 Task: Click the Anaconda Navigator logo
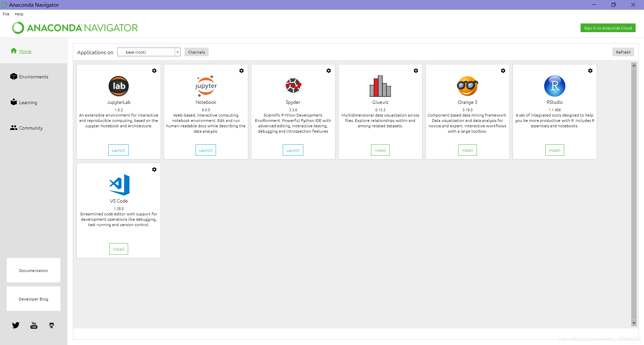click(x=75, y=28)
